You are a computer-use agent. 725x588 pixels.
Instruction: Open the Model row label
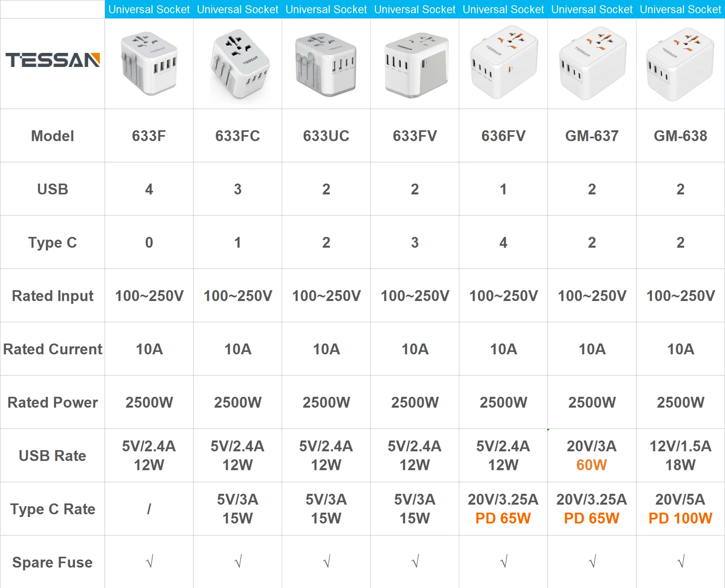click(52, 135)
